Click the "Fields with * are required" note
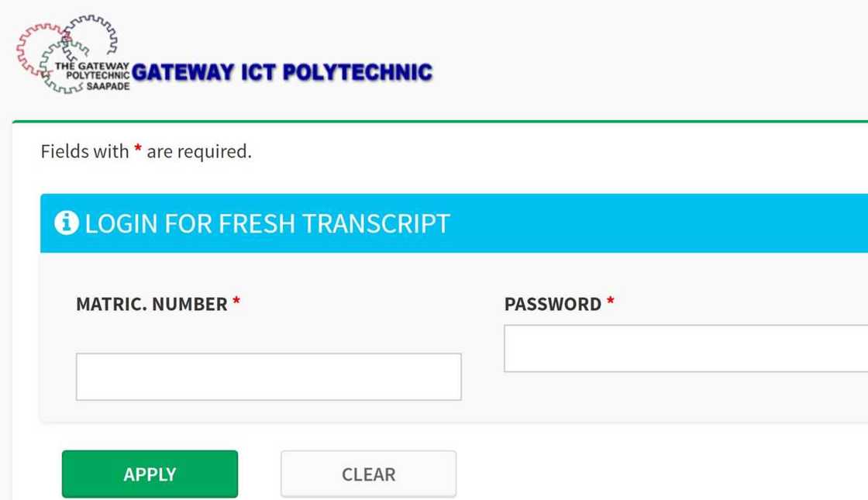 (x=146, y=151)
